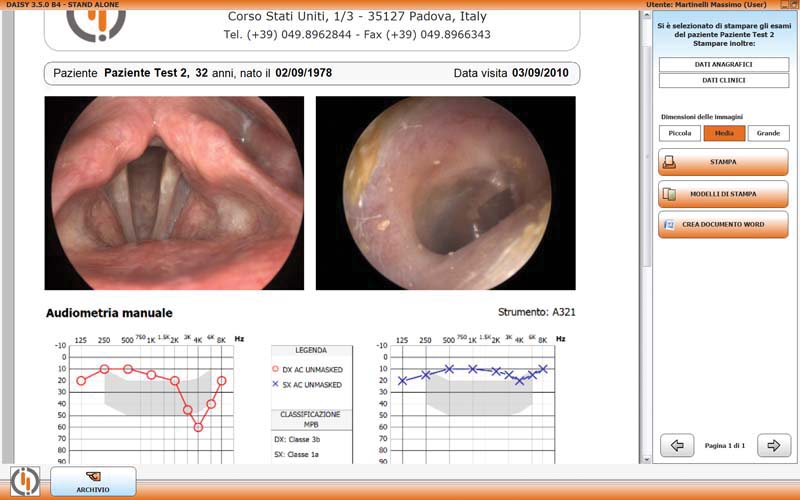Click the left ear audiogram chart
This screenshot has height=500, width=800.
pos(470,400)
